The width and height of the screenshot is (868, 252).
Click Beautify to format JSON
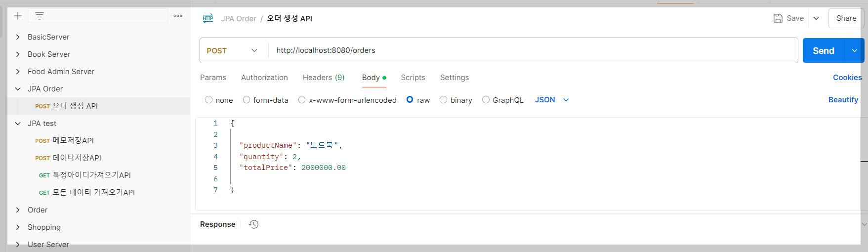coord(843,100)
